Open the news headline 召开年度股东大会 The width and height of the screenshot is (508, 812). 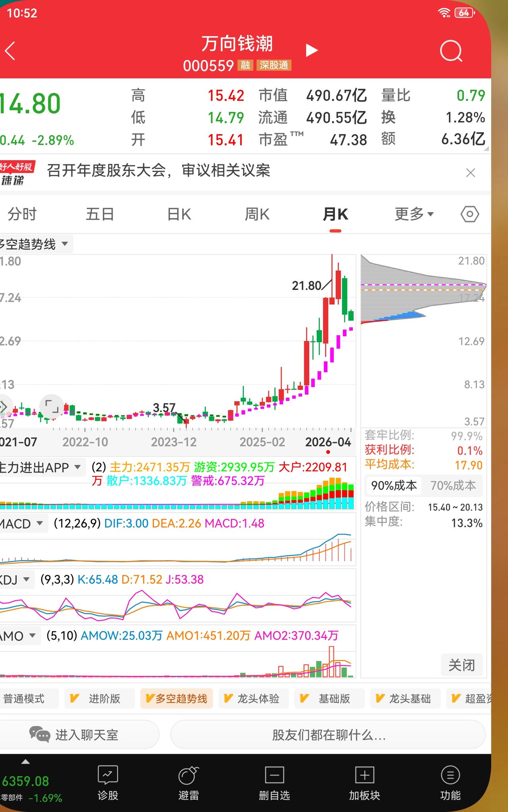tap(159, 170)
